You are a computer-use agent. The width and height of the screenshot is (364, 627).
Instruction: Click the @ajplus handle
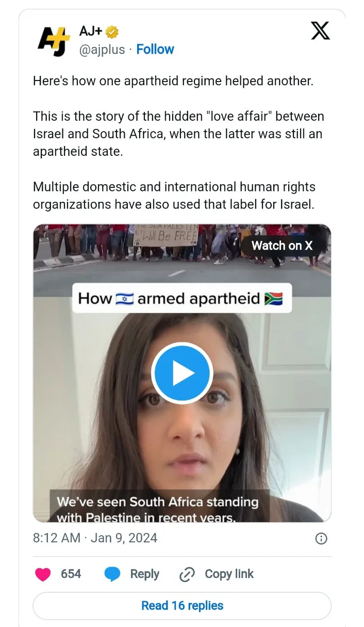click(102, 50)
